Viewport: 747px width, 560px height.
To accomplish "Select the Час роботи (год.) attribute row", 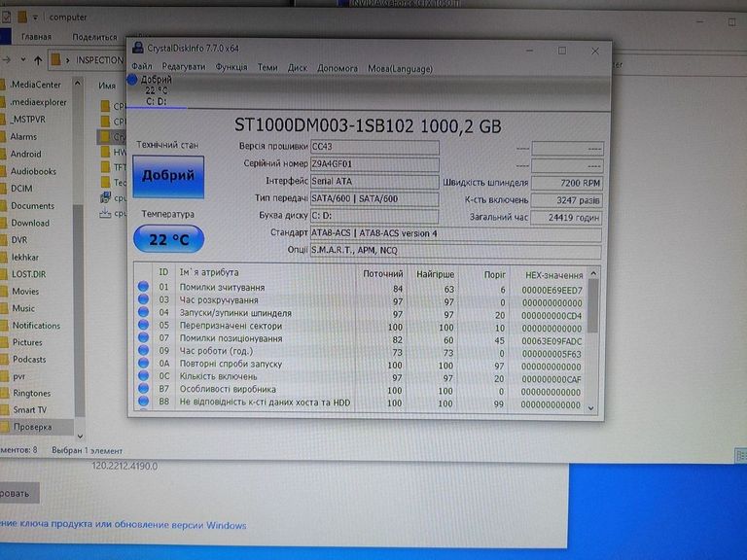I will point(361,352).
